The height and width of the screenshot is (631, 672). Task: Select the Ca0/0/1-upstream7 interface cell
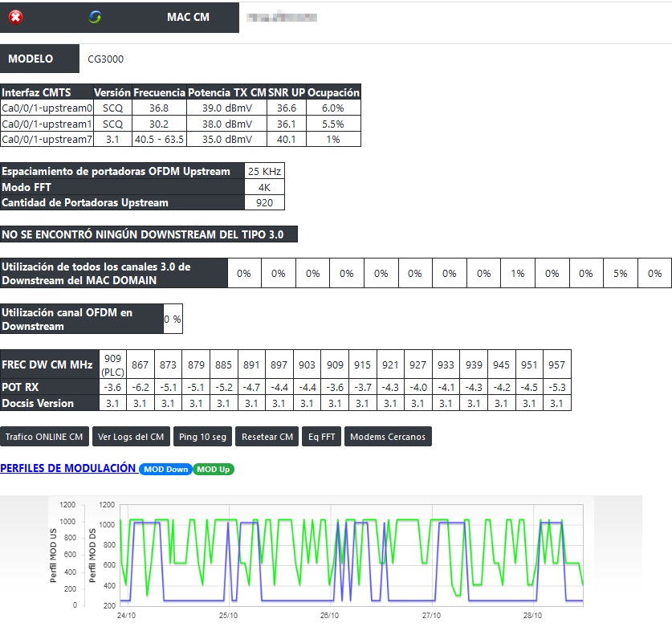pyautogui.click(x=47, y=140)
